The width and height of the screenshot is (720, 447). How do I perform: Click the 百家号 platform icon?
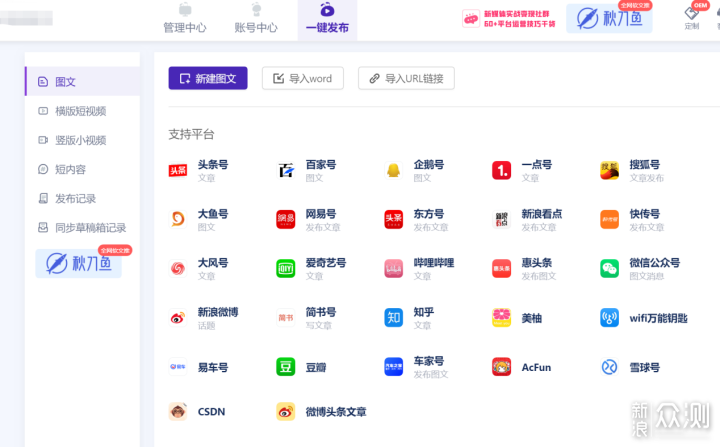(x=286, y=170)
